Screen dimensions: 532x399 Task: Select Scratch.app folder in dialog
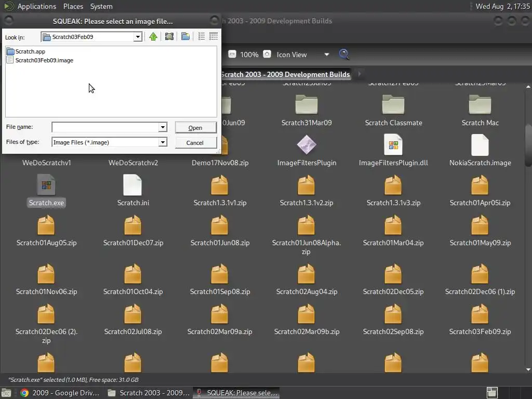tap(26, 51)
